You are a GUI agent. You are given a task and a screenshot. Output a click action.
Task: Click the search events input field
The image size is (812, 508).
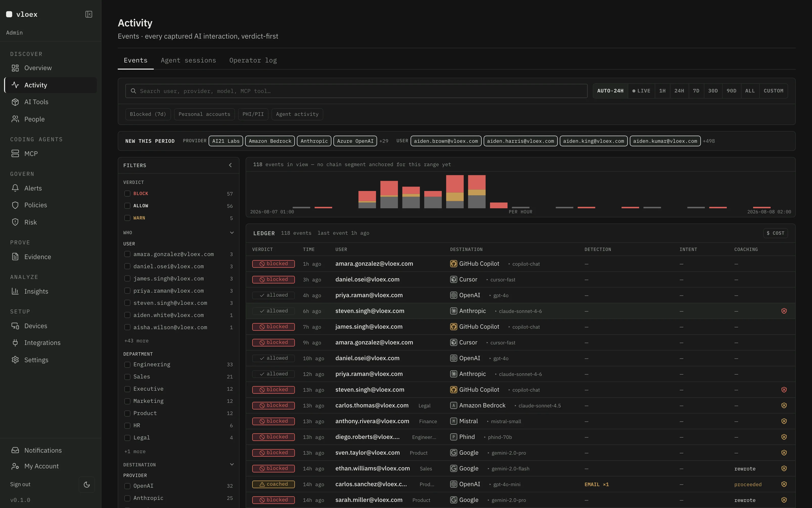[x=356, y=91]
